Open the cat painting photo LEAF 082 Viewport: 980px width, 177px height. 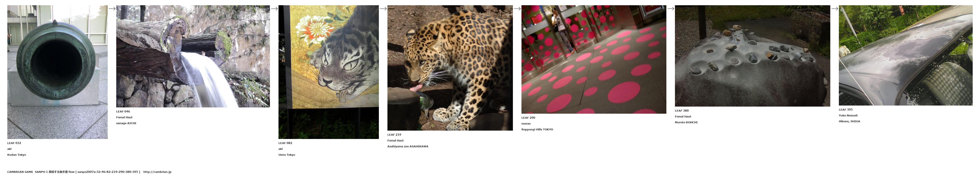tap(329, 72)
